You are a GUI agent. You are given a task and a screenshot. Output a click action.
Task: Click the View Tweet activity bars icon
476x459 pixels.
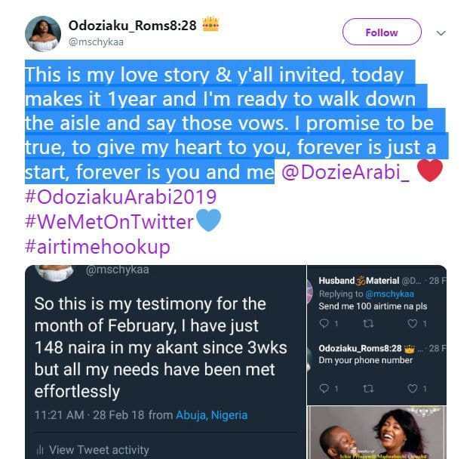point(40,450)
